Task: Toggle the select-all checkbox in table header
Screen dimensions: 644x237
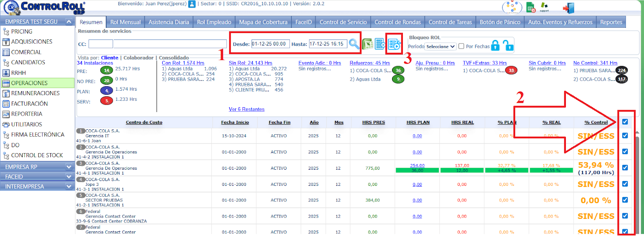Action: [625, 122]
